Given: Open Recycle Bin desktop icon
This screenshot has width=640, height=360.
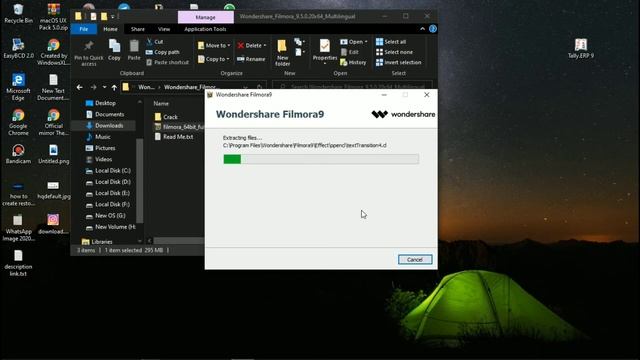Looking at the screenshot, I should click(x=18, y=13).
